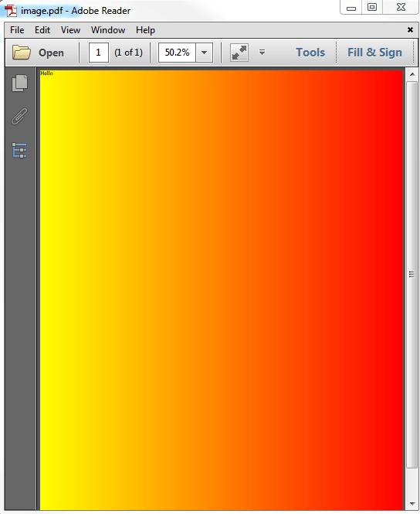This screenshot has width=420, height=514.
Task: Open the View menu
Action: click(x=70, y=30)
